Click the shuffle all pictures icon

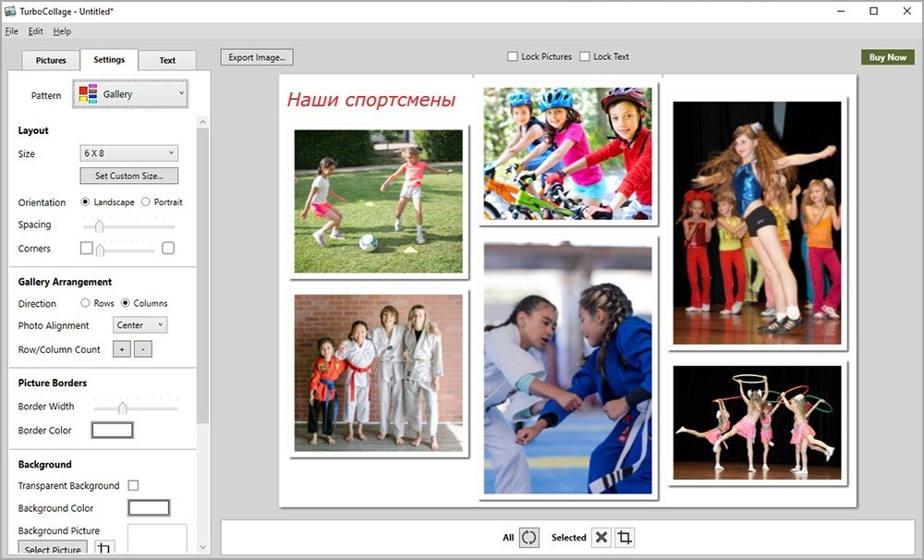529,537
